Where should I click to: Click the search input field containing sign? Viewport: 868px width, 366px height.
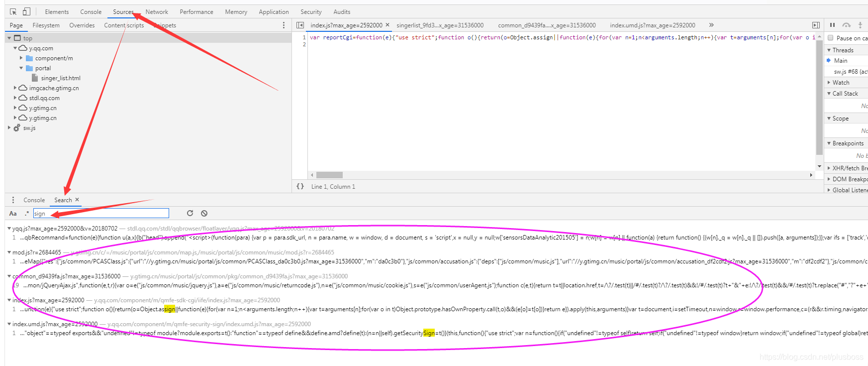[101, 213]
